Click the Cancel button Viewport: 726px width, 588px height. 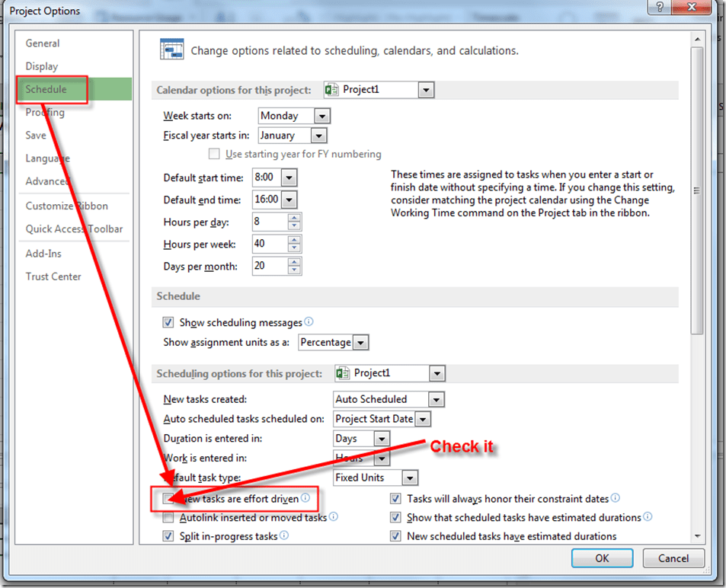coord(673,558)
